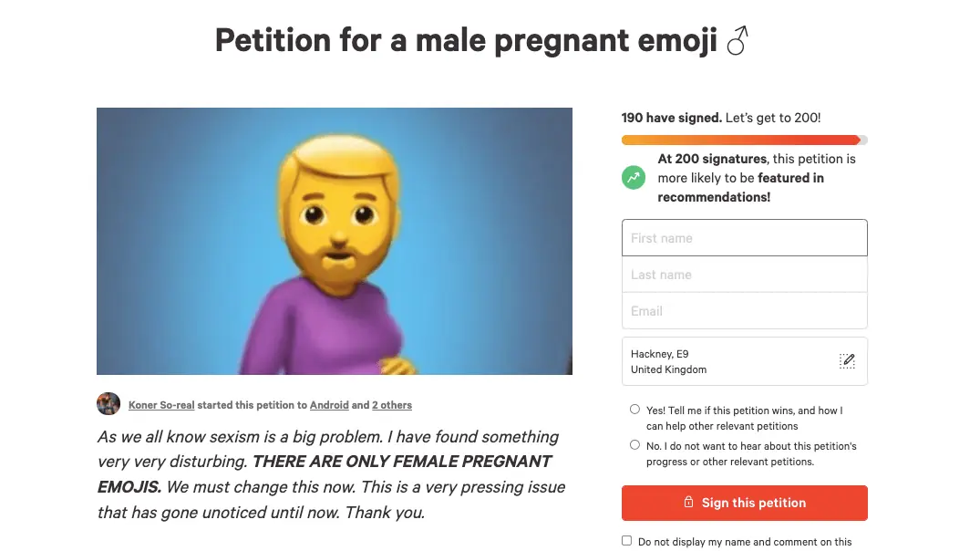The height and width of the screenshot is (551, 980).
Task: Select the 'Yes! Tell me' radio option
Action: 634,410
